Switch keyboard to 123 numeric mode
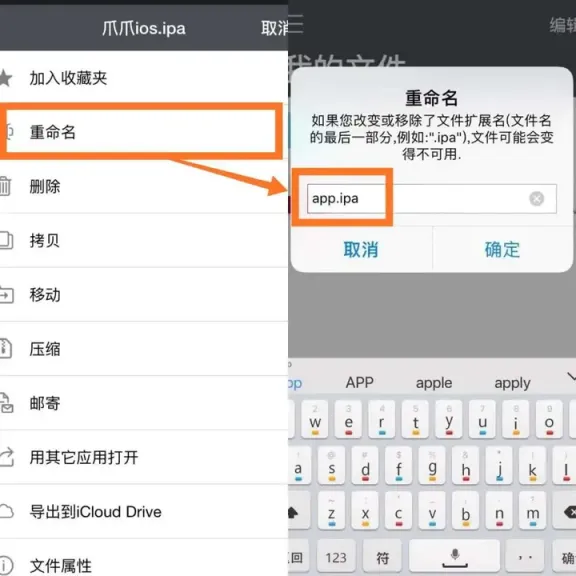Viewport: 576px width, 576px height. coord(336,557)
